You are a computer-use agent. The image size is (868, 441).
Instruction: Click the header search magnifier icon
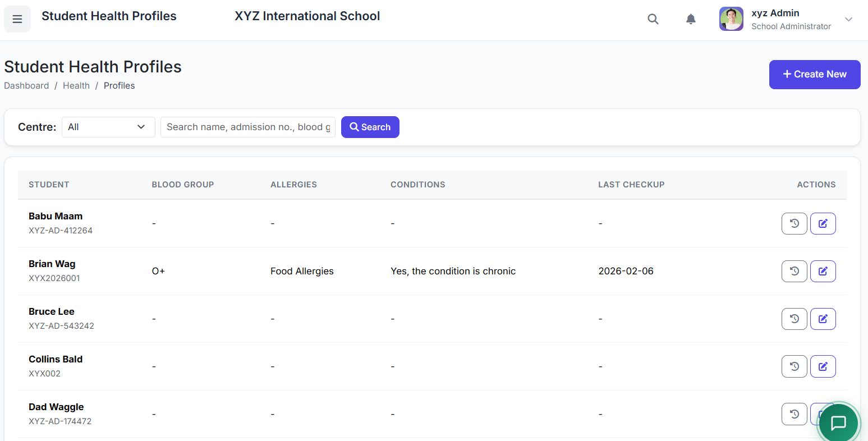[653, 19]
